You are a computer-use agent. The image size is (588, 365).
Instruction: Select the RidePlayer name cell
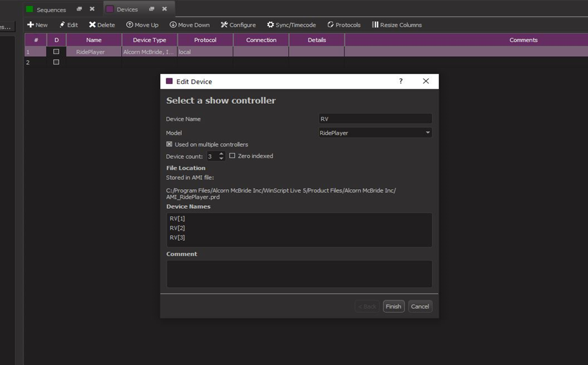[x=94, y=52]
